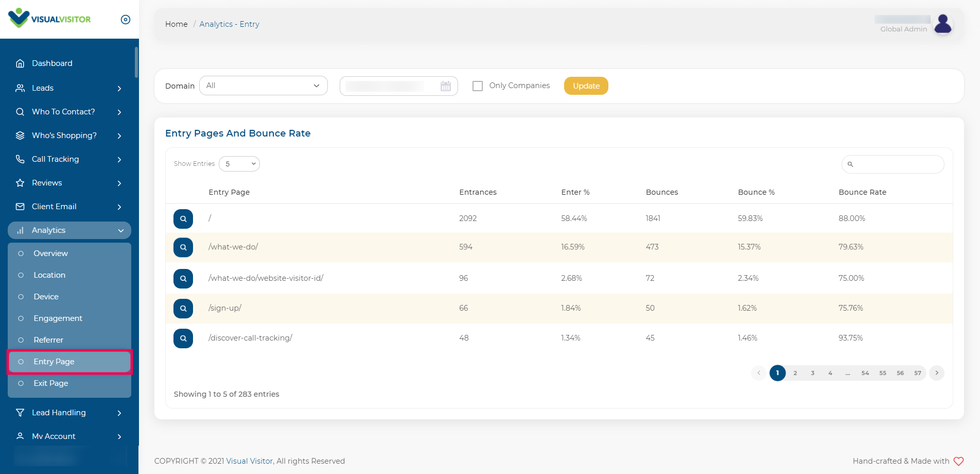Click the Home breadcrumb link

pyautogui.click(x=177, y=24)
